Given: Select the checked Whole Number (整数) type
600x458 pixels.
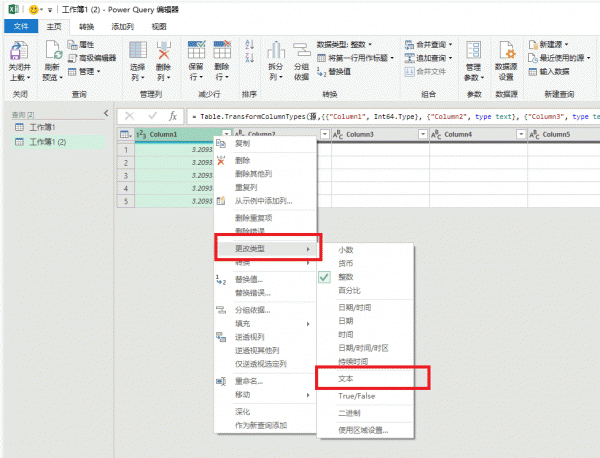Looking at the screenshot, I should (x=346, y=277).
